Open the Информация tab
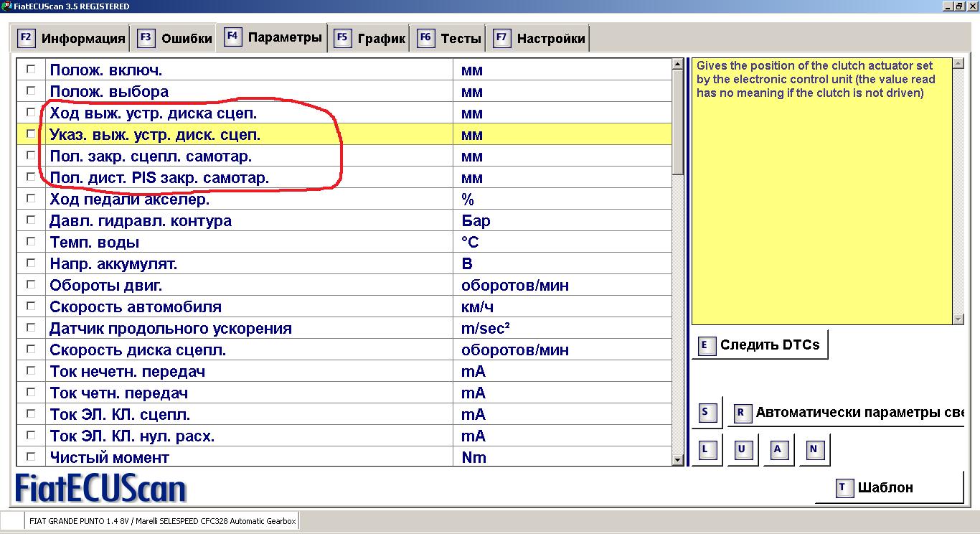This screenshot has height=534, width=980. pos(70,39)
